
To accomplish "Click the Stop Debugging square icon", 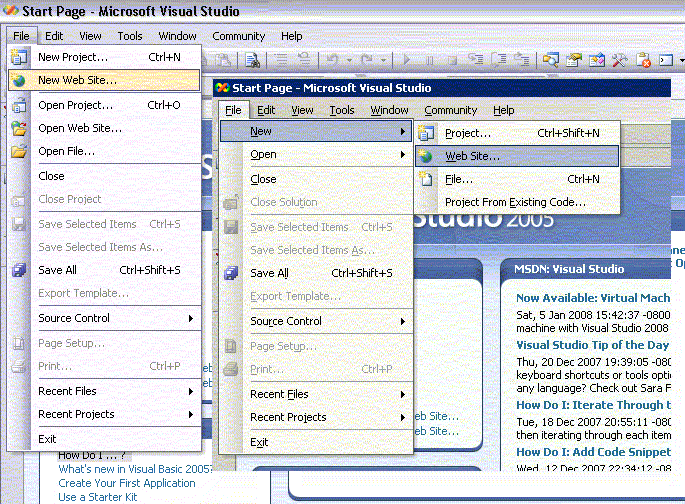I will 452,60.
